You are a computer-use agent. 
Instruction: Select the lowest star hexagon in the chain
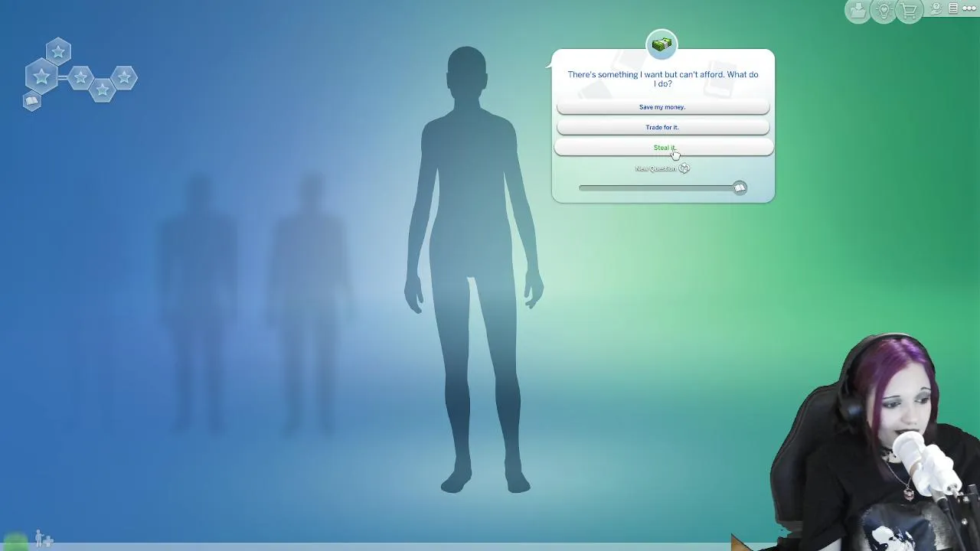point(102,90)
